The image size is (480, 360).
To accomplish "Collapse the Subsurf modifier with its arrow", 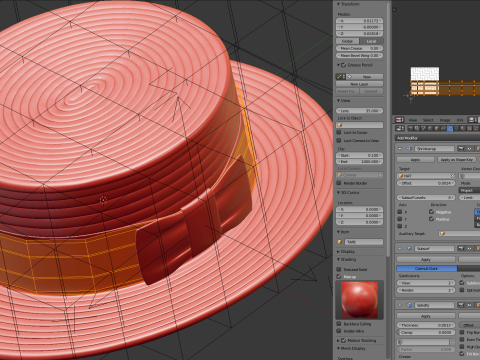I will point(400,248).
